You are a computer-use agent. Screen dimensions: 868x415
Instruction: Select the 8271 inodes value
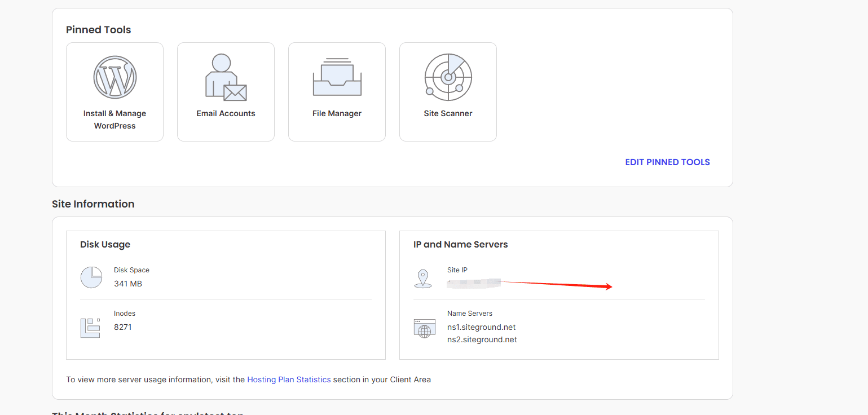[x=122, y=327]
